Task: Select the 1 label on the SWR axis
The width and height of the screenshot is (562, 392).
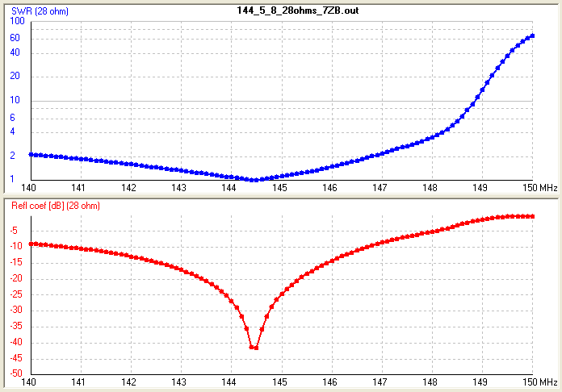Action: coord(13,178)
